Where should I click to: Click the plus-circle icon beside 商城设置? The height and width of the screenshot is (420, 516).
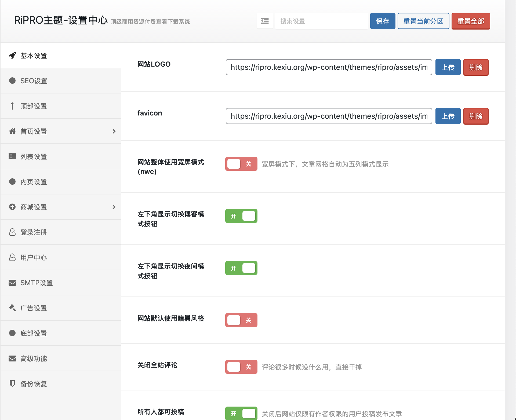[x=12, y=207]
